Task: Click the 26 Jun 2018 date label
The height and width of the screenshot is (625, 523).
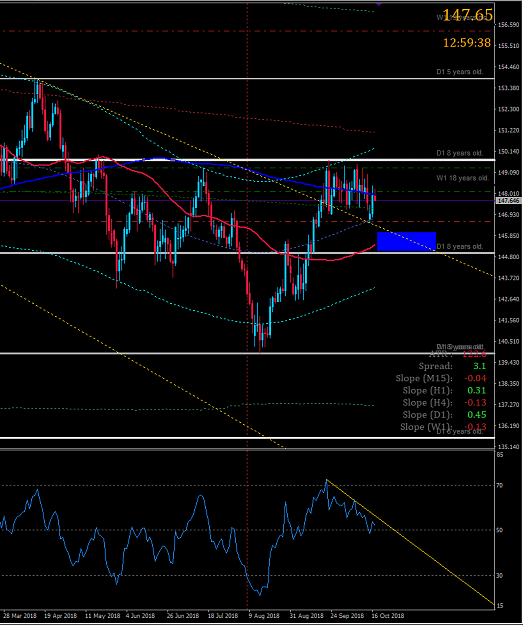Action: [x=183, y=616]
